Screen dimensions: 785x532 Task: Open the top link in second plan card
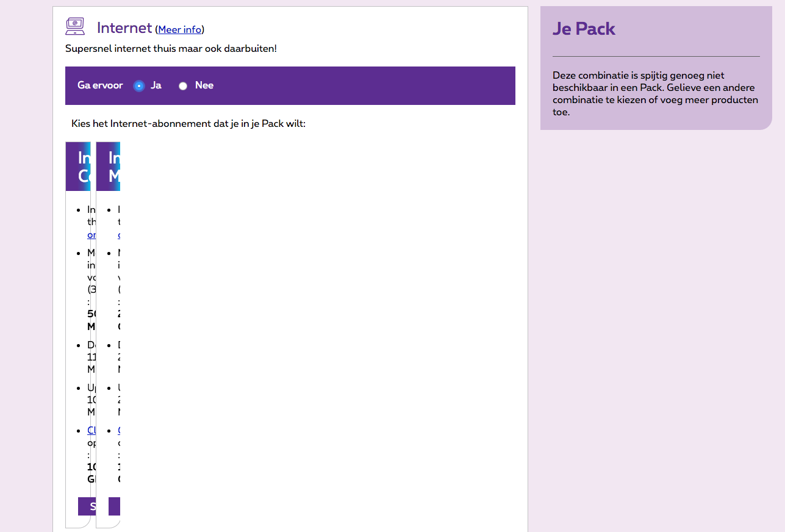click(119, 235)
